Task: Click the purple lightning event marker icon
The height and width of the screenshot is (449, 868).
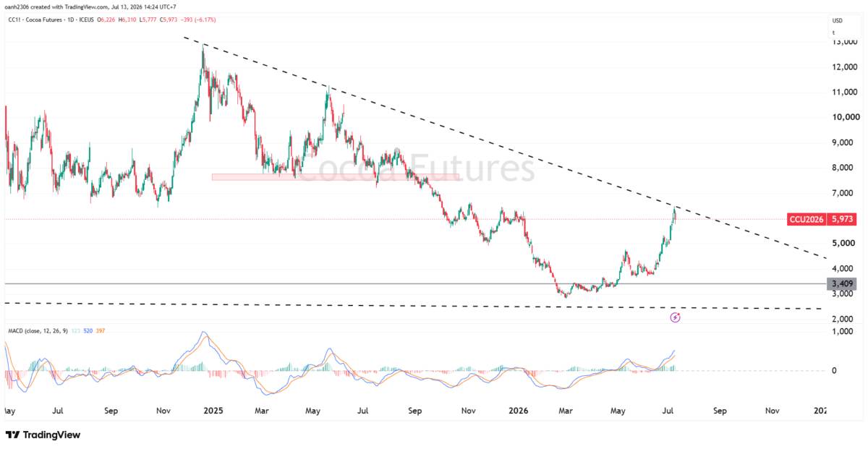Action: (676, 317)
